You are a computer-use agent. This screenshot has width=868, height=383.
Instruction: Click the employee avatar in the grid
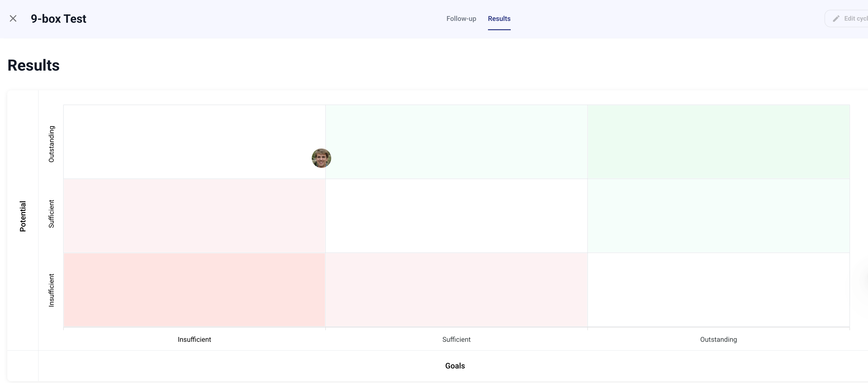tap(321, 158)
